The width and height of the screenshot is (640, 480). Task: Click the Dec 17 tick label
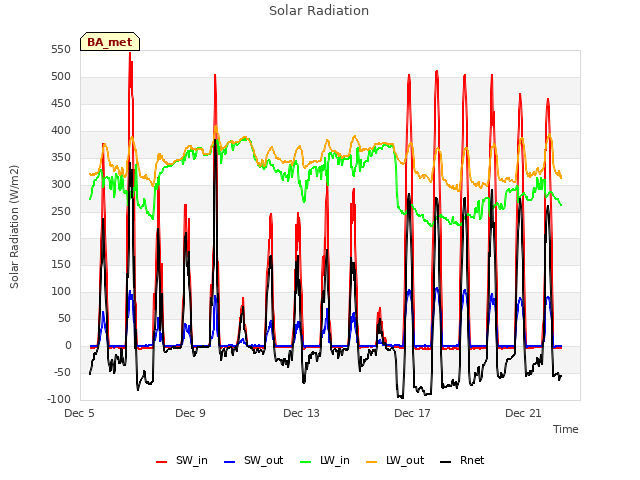pos(413,413)
